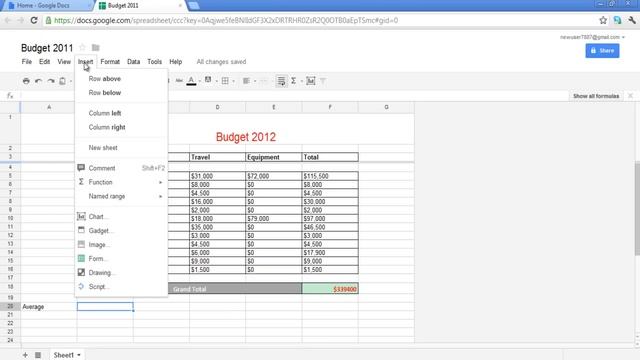Open the cell background color icon
The image size is (640, 360).
click(x=208, y=80)
